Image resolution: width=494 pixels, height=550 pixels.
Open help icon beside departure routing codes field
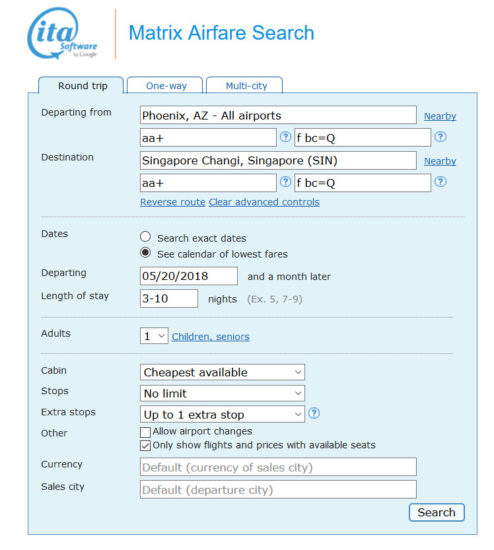tap(285, 137)
